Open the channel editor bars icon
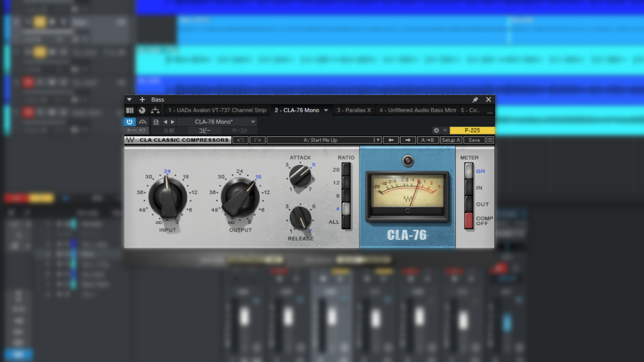 point(130,110)
